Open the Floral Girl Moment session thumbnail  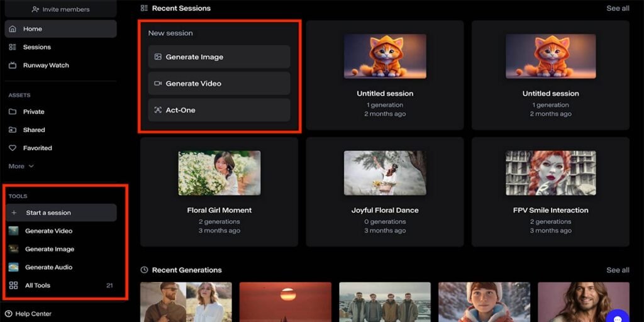[219, 173]
